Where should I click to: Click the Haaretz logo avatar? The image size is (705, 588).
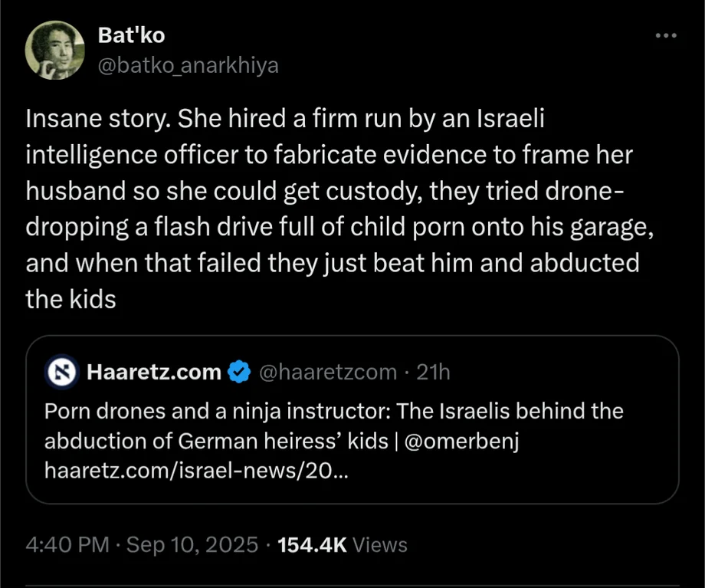[60, 373]
